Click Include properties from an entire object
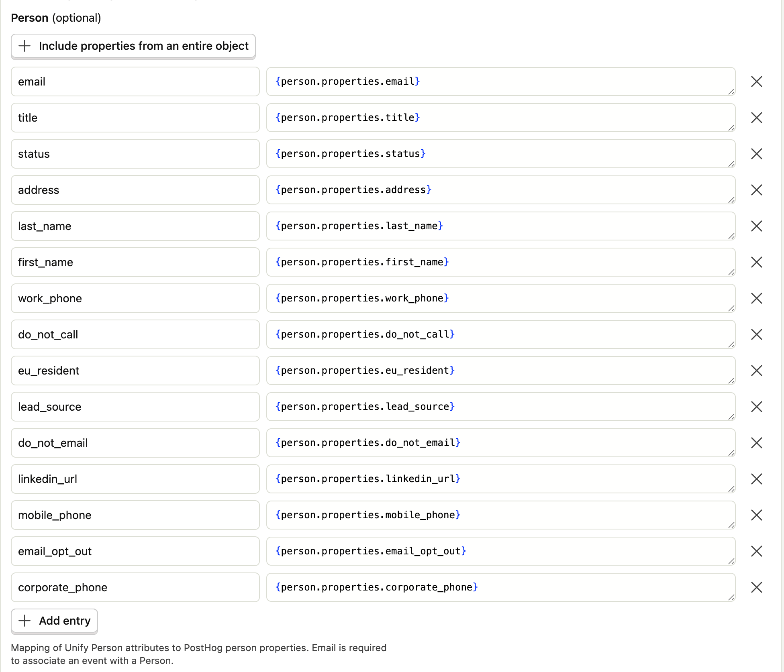The width and height of the screenshot is (784, 672). point(133,46)
